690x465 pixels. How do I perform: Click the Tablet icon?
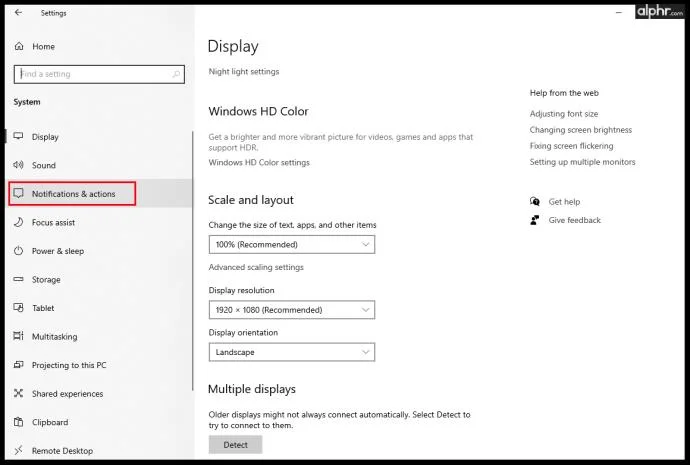[x=18, y=308]
